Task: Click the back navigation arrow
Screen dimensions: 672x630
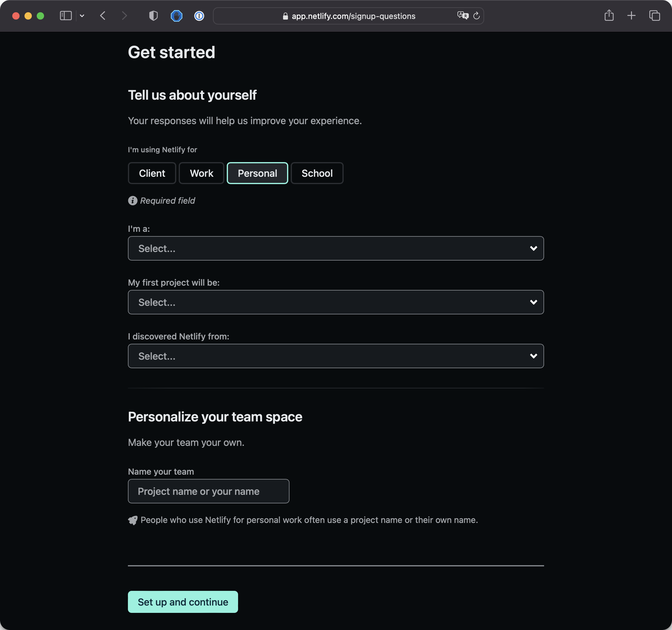Action: (x=103, y=16)
